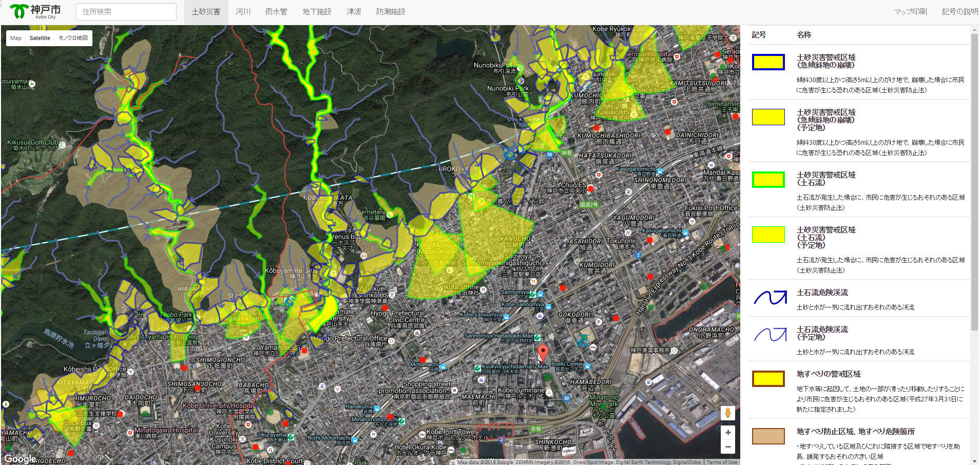Select the 津波 tab

click(354, 11)
